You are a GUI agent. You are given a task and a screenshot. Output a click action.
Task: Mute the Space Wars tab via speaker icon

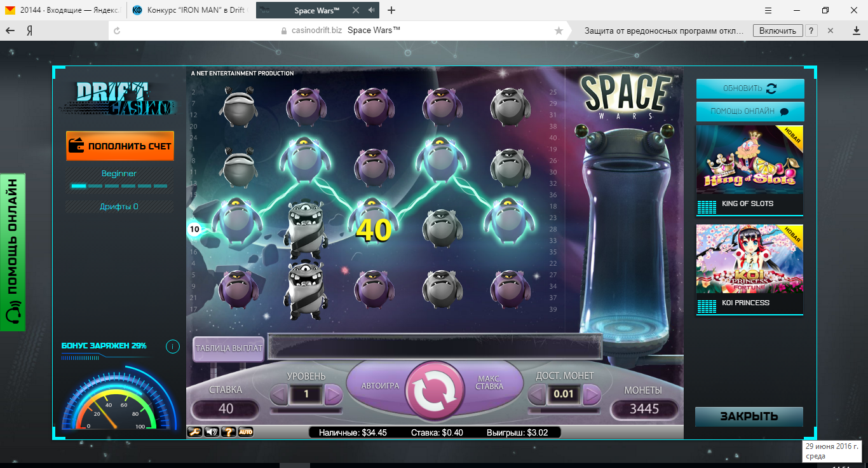(370, 10)
